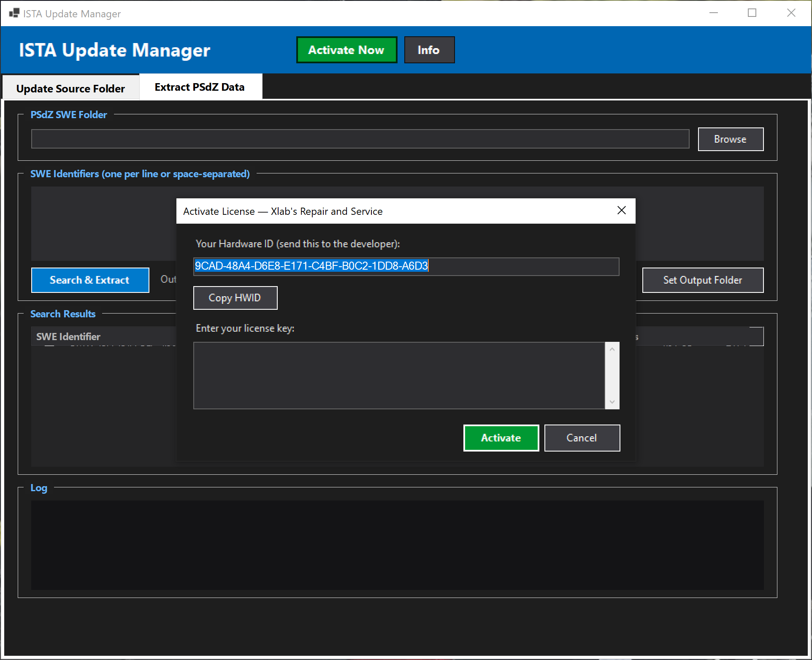The image size is (812, 660).
Task: Start Search & Extract
Action: point(89,280)
